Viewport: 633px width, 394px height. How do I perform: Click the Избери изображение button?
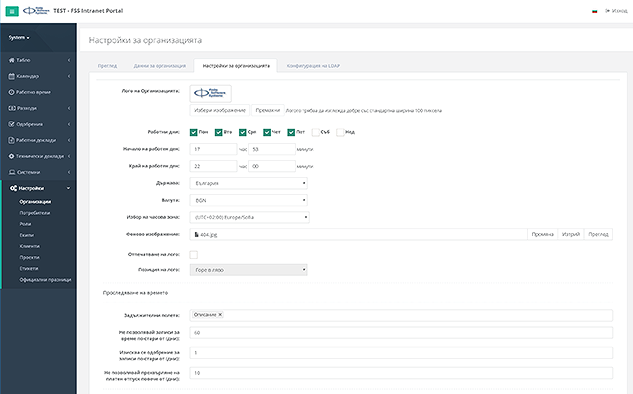pos(220,110)
